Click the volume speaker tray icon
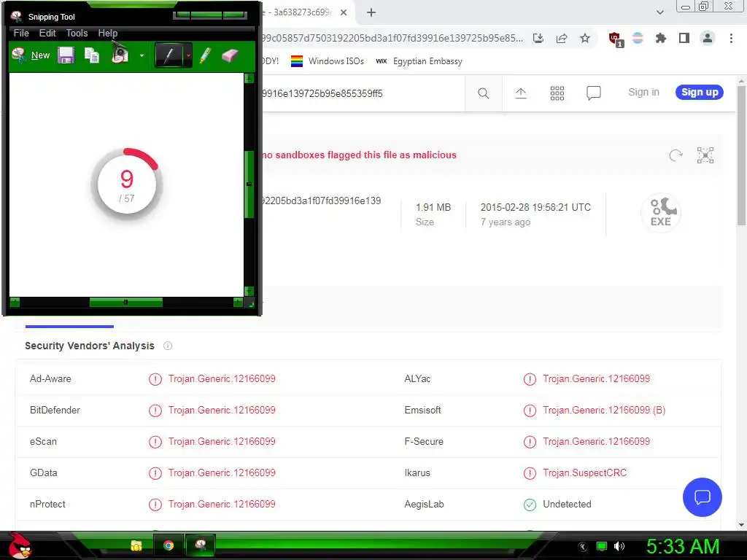 tap(619, 546)
